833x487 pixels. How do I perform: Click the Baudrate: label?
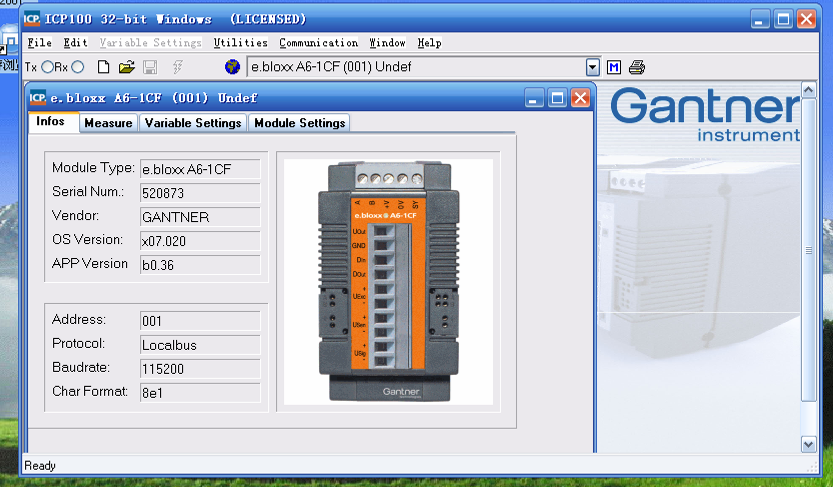81,368
